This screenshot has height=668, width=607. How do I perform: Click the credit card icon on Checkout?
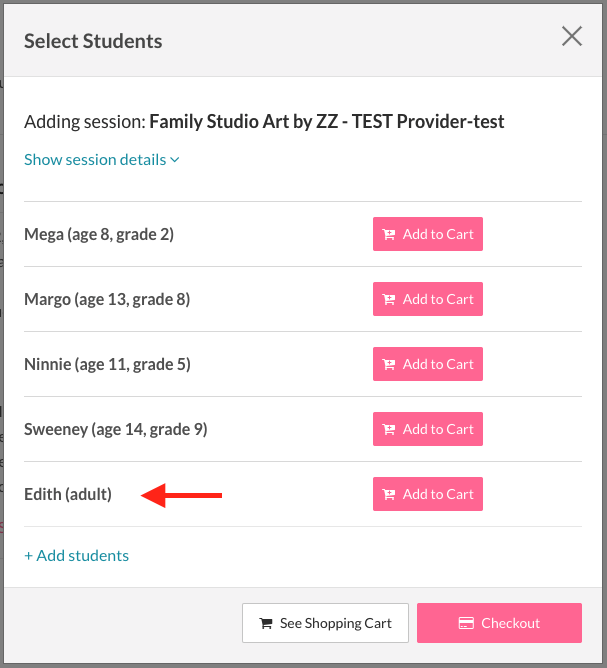[x=466, y=623]
